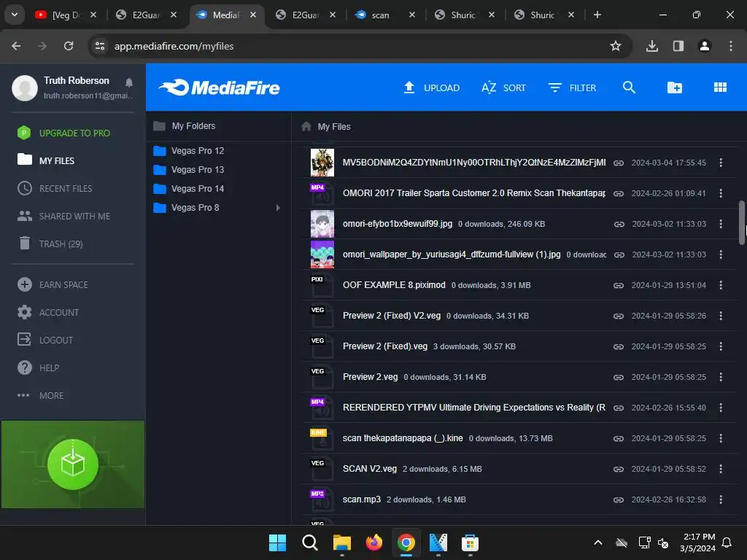Image resolution: width=747 pixels, height=560 pixels.
Task: Expand MORE options in sidebar
Action: (41, 395)
